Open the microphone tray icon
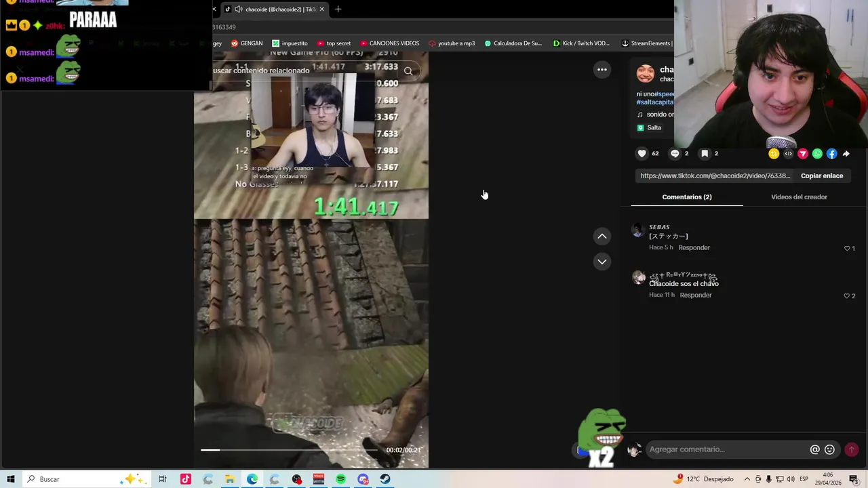This screenshot has height=488, width=868. coord(769,479)
